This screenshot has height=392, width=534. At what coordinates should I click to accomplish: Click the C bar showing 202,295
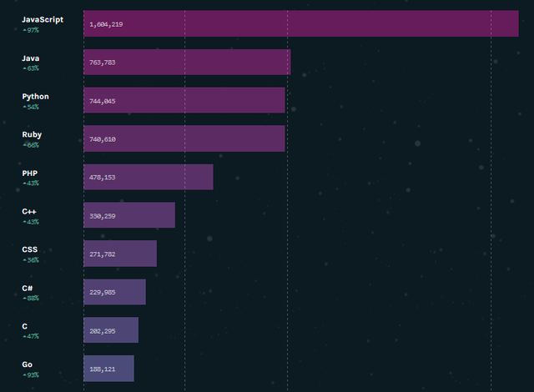click(x=111, y=330)
